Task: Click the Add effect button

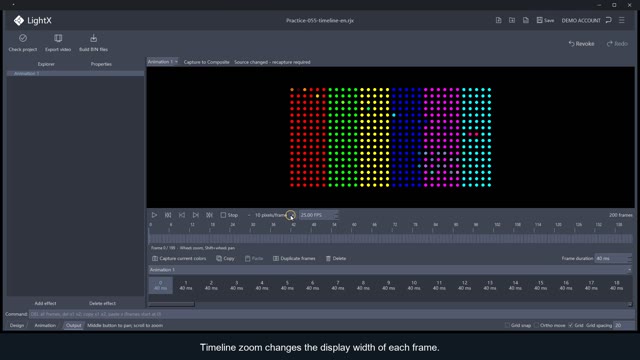Action: click(x=45, y=303)
